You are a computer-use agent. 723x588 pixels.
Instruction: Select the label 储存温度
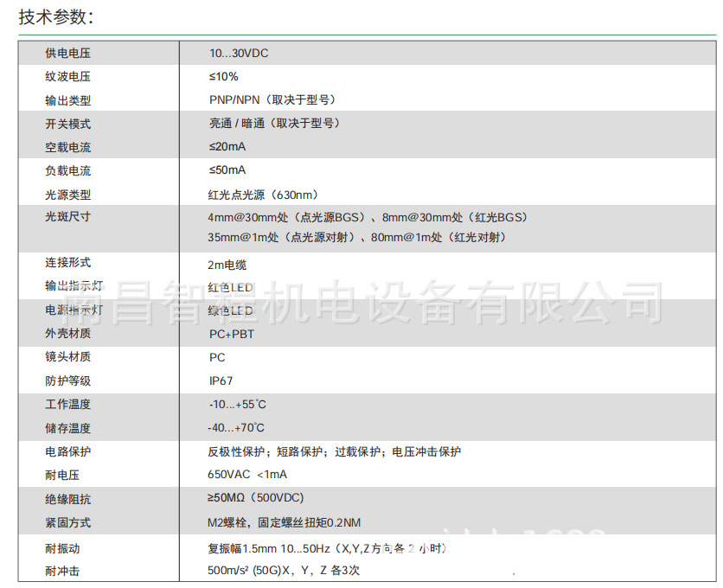click(x=67, y=428)
